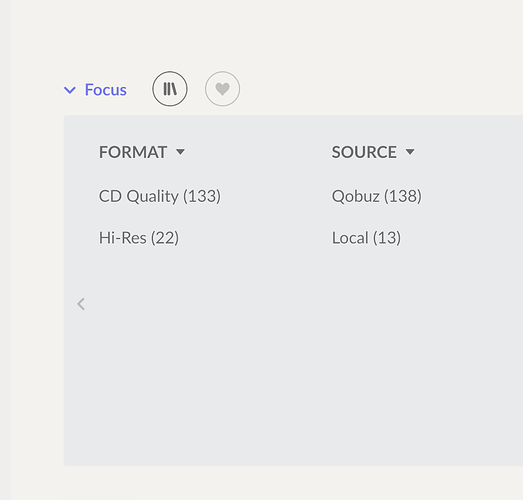This screenshot has height=500, width=523.
Task: Click the SOURCE column heading
Action: pos(364,152)
